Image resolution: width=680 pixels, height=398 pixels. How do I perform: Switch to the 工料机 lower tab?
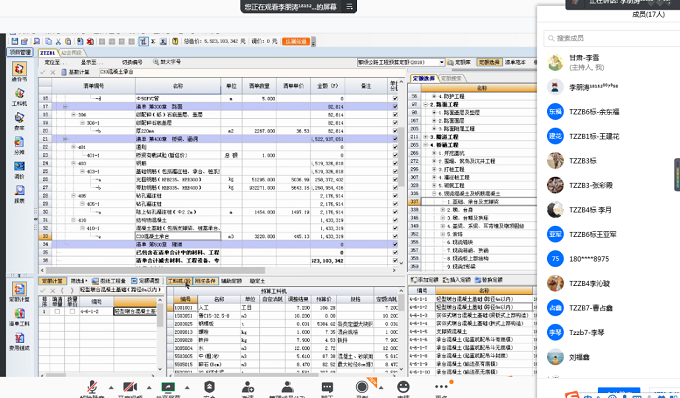click(x=179, y=281)
